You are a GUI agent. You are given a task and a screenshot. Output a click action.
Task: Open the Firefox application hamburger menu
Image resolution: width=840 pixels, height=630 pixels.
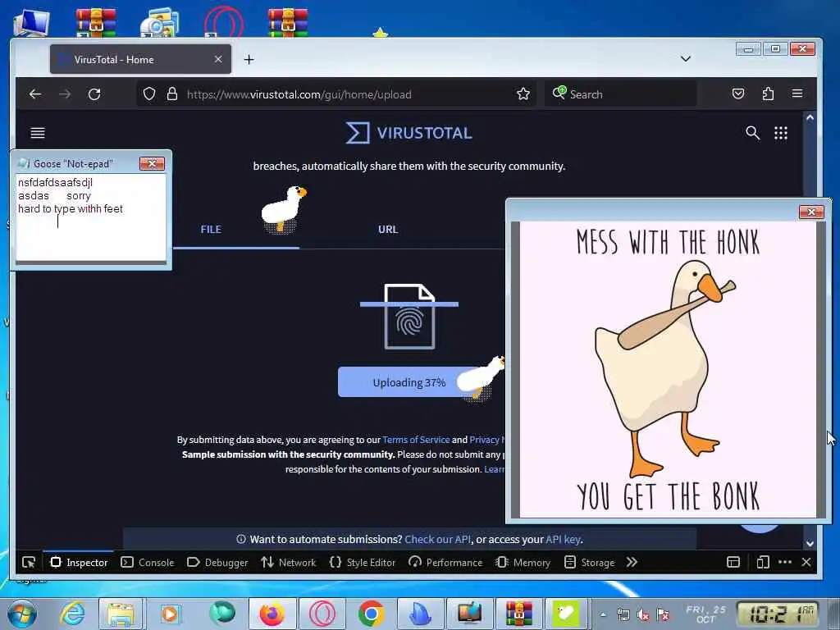click(x=797, y=94)
